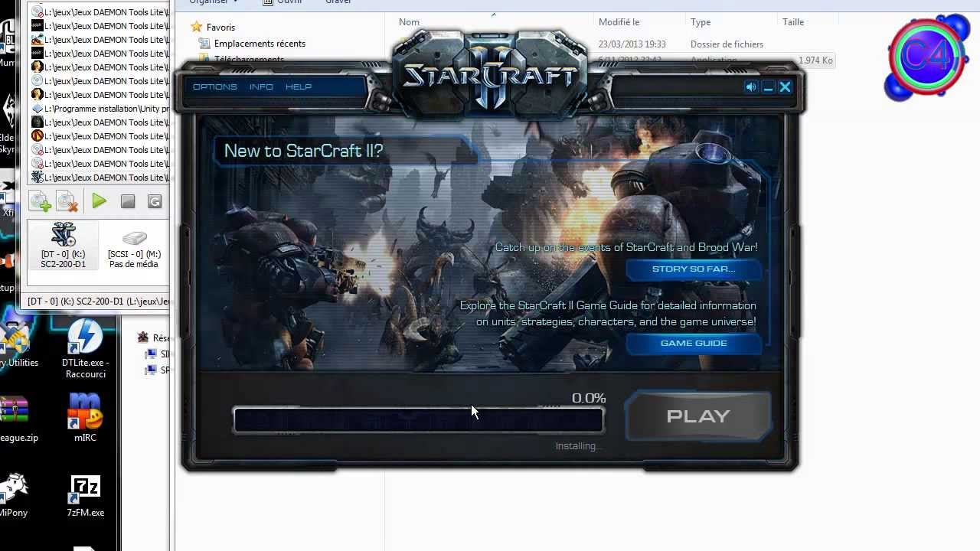
Task: Select Favoris in Explorer navigation pane
Action: [220, 28]
